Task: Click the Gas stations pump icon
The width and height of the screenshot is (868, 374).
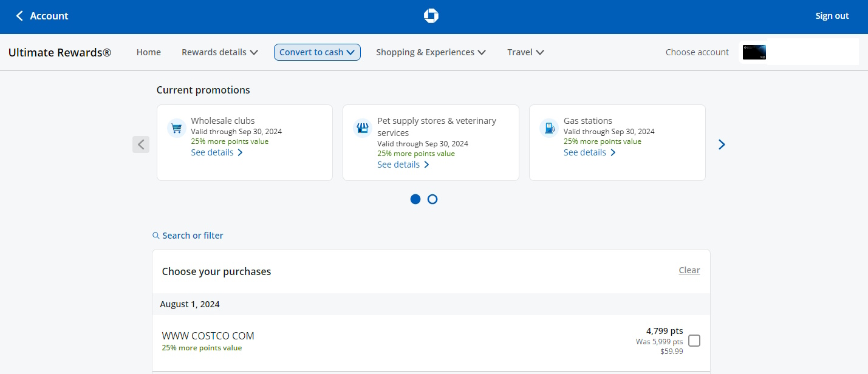Action: click(x=549, y=128)
